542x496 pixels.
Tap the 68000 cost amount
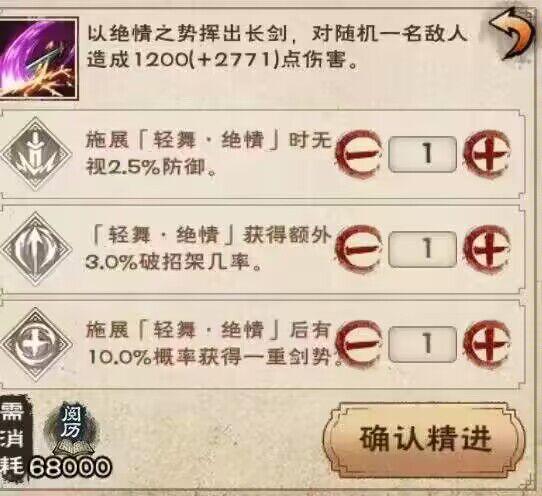point(69,467)
